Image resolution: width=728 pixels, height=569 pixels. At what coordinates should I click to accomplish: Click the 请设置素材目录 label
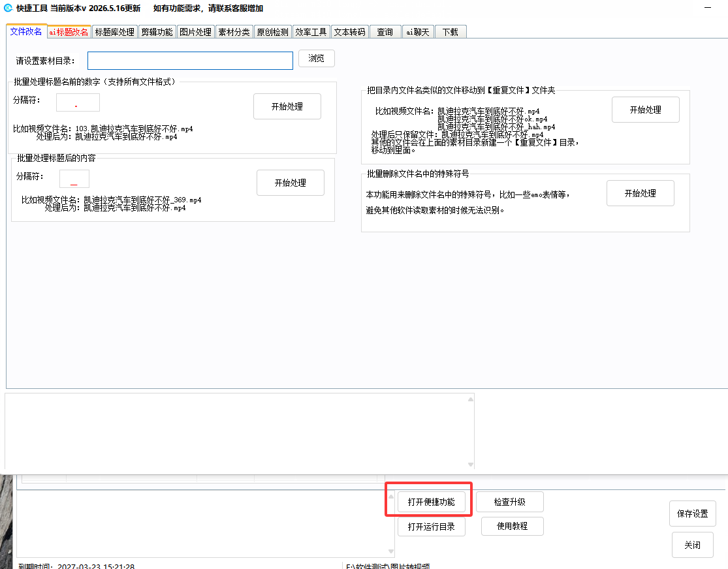pyautogui.click(x=45, y=61)
